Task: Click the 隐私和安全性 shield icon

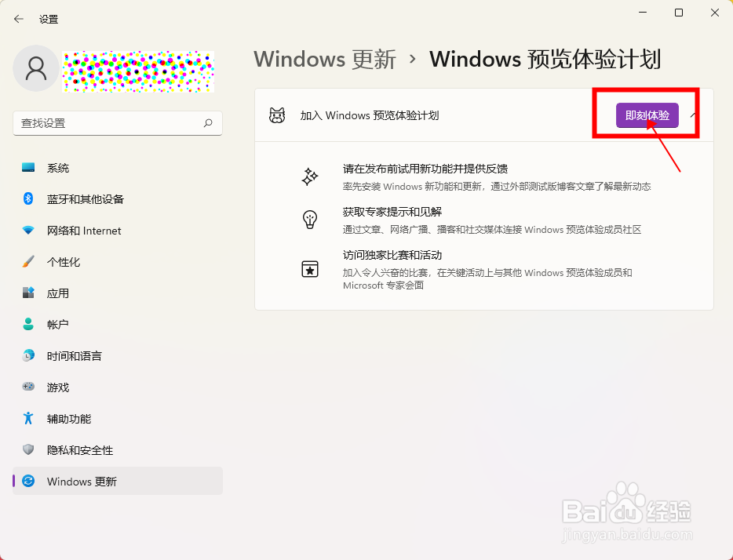Action: point(28,449)
